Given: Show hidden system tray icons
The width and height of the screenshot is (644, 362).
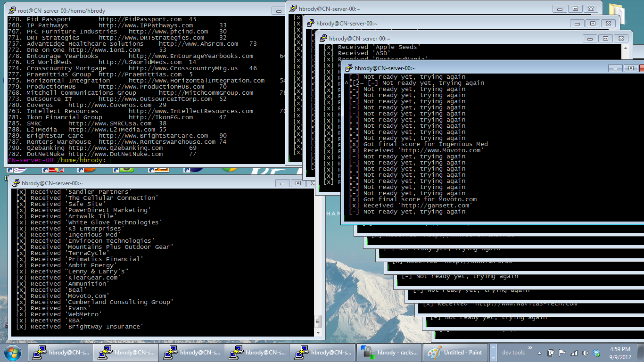Looking at the screenshot, I should coord(540,353).
